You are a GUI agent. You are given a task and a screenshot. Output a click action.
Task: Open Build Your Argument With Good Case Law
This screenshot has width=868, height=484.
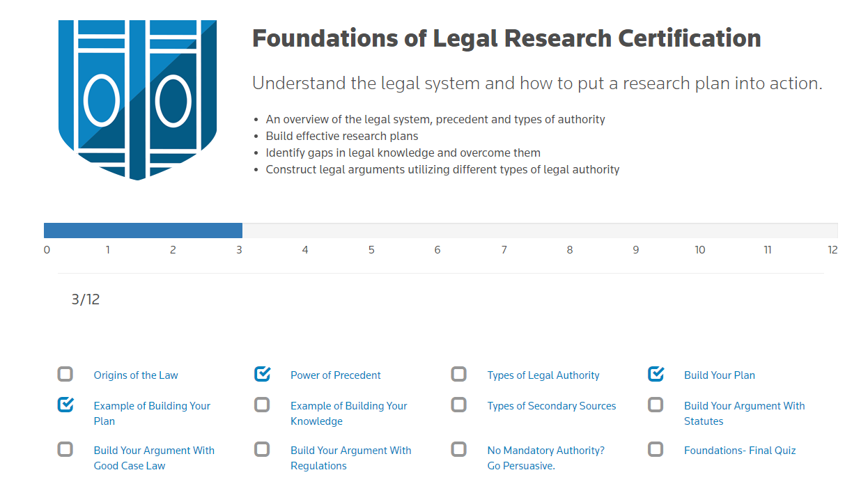coord(154,458)
